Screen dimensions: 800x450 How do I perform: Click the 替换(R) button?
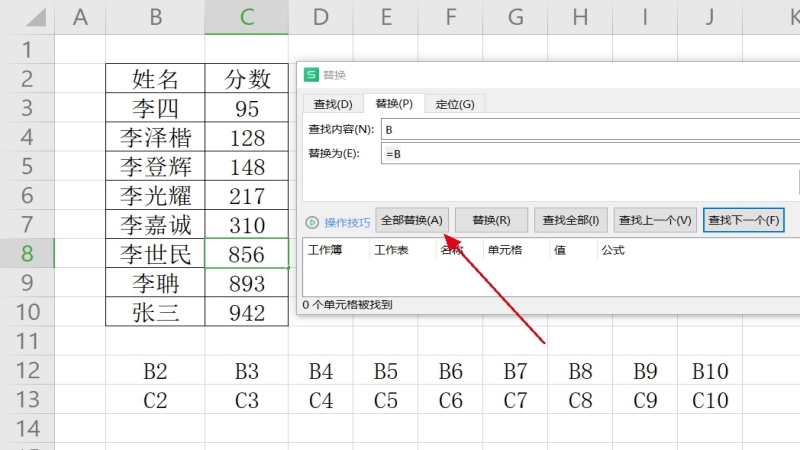491,220
